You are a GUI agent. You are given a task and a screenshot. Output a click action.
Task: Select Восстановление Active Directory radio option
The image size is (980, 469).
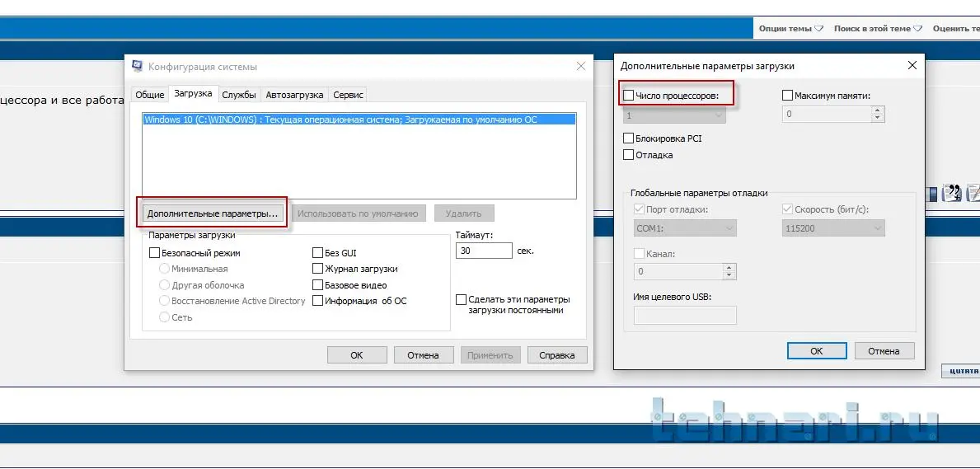tap(164, 301)
